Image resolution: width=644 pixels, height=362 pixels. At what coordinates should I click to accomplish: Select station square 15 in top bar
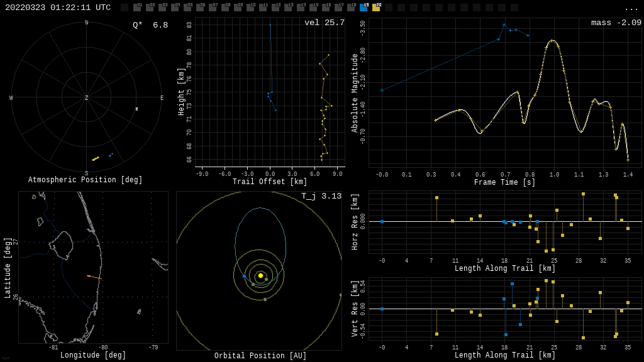[x=313, y=8]
